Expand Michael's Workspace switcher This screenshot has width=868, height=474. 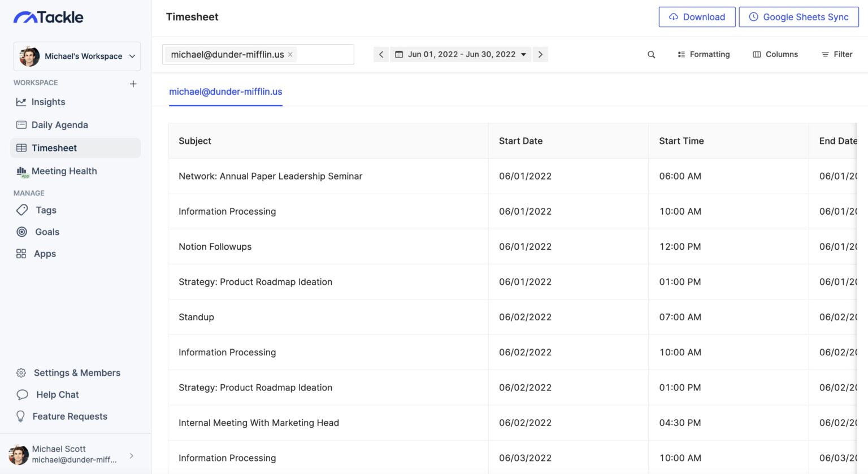pos(77,56)
